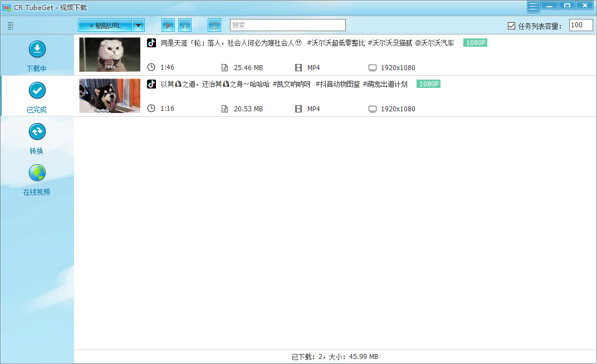Click the monitor icon in the 25.46 MB row
Screen dimensions: 597x364
(373, 68)
